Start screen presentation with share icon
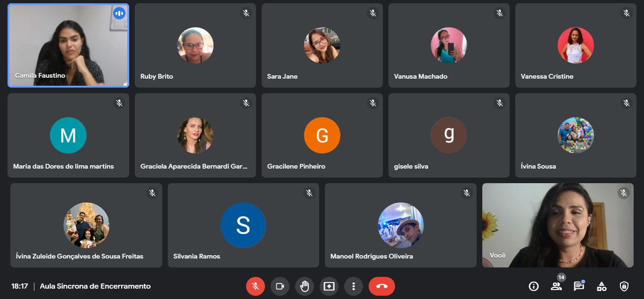This screenshot has height=299, width=644. click(329, 286)
